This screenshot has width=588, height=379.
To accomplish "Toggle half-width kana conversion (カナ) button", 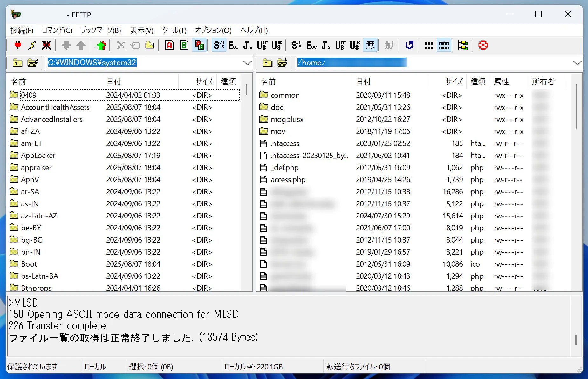I will (x=389, y=45).
